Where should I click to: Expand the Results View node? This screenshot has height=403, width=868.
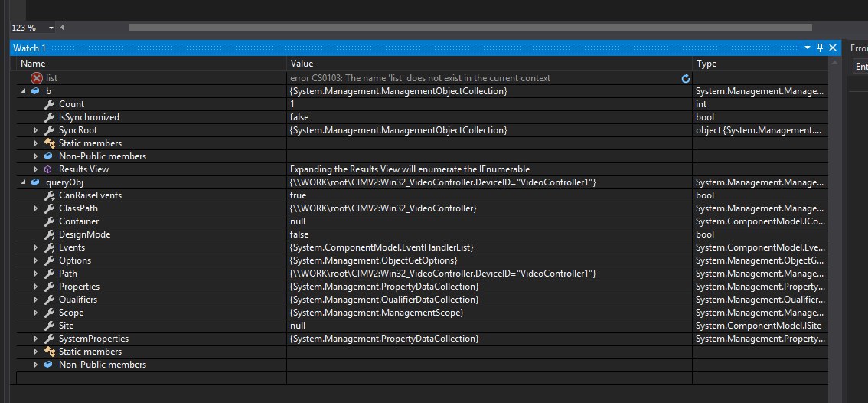36,169
